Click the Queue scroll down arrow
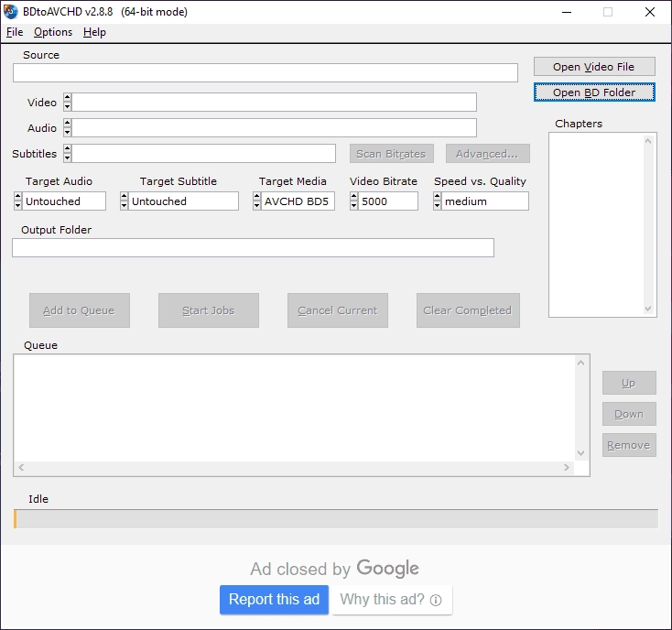 pos(580,453)
